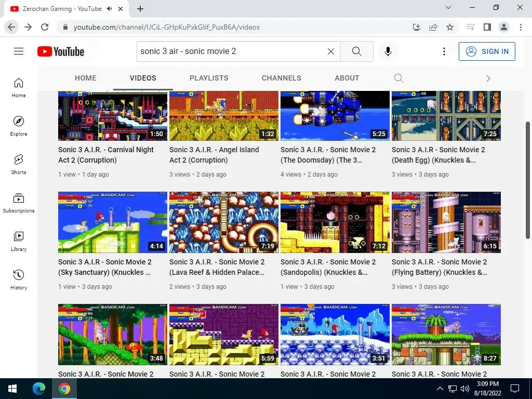Open Flying Battery video title link
Screen dimensions: 532x399
[x=440, y=267]
